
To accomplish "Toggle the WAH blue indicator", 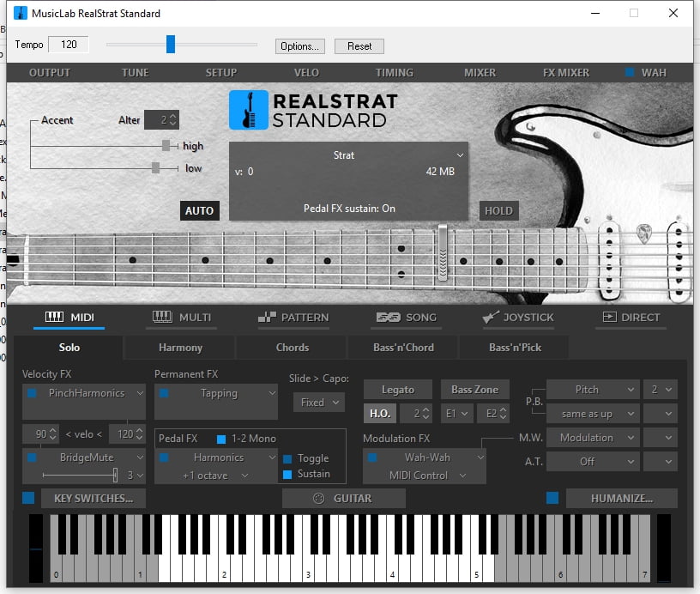I will [x=630, y=72].
